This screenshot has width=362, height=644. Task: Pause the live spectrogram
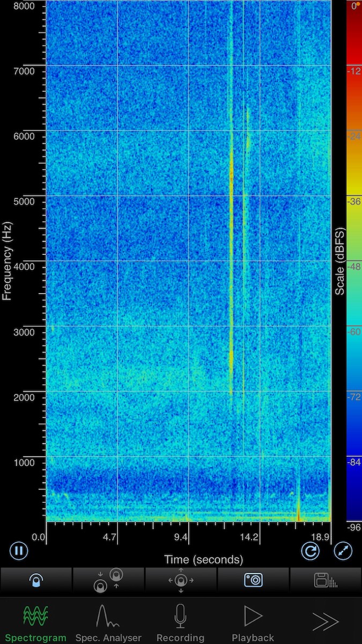click(18, 550)
